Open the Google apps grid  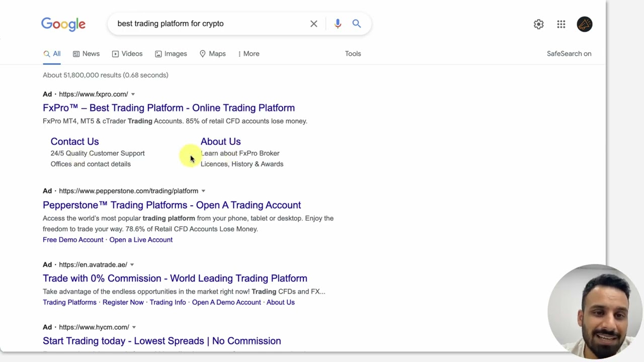coord(561,24)
